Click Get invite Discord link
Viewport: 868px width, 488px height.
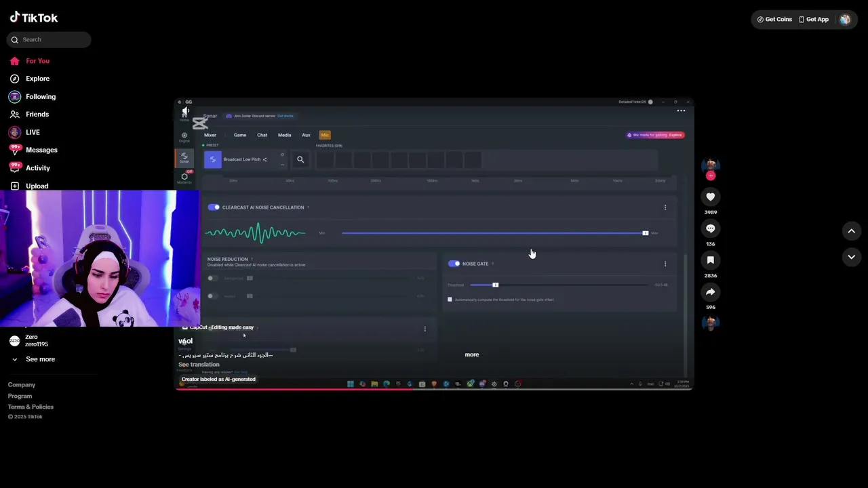tap(285, 116)
